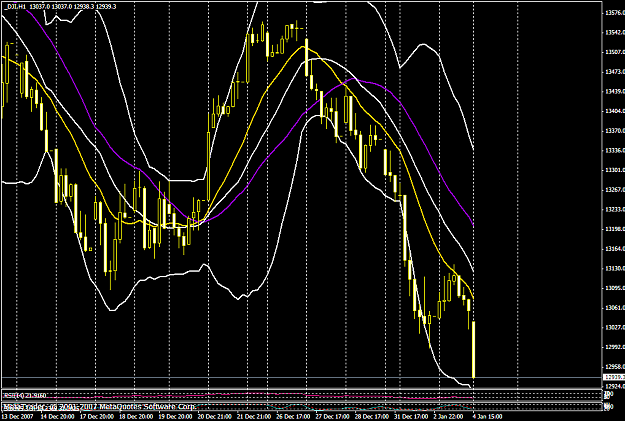This screenshot has height=421, width=625.
Task: Click the 28 Dec 17:00 time label
Action: pyautogui.click(x=372, y=417)
